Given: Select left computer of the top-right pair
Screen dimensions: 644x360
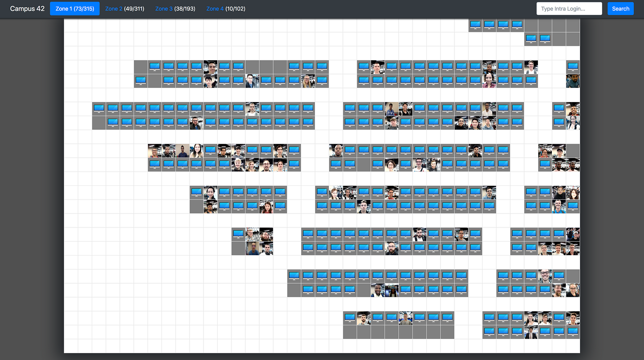Looking at the screenshot, I should coord(531,39).
